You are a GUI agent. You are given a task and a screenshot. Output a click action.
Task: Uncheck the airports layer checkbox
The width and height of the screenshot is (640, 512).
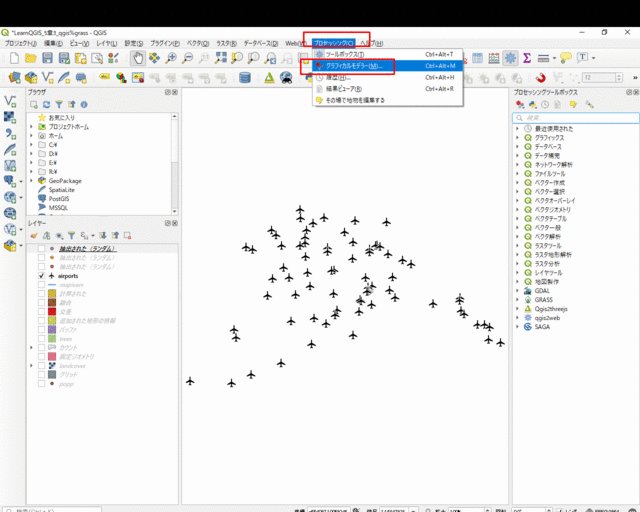pyautogui.click(x=41, y=276)
